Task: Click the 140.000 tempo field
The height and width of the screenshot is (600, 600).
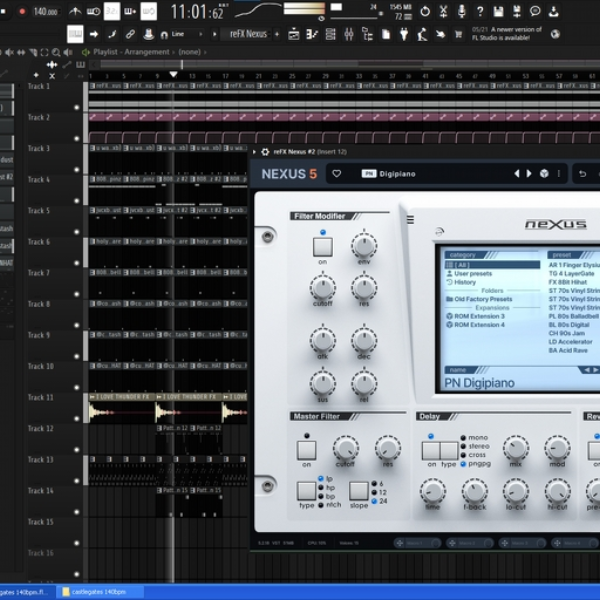Action: coord(45,11)
